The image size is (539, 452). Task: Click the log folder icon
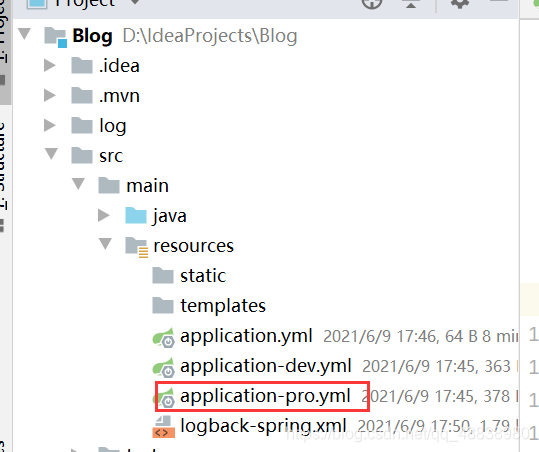[x=82, y=125]
